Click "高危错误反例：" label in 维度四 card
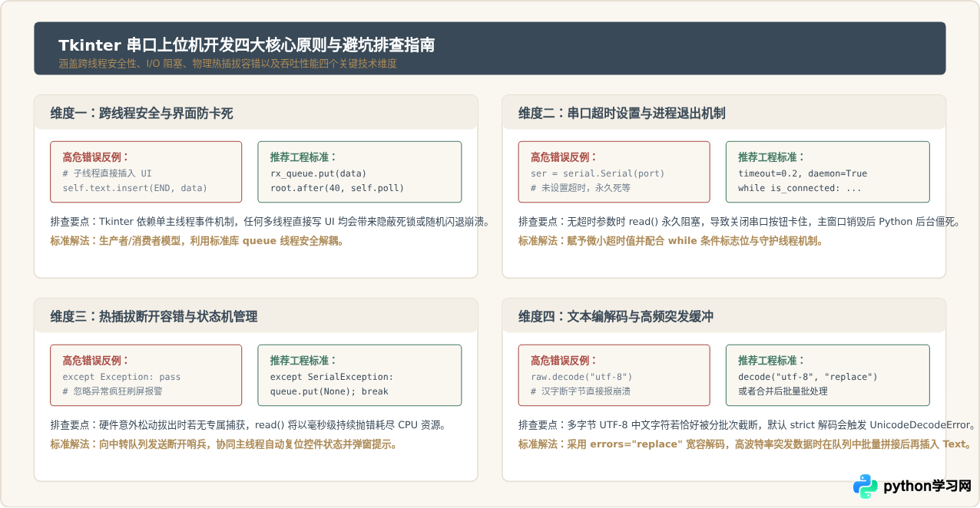The height and width of the screenshot is (508, 980). (564, 361)
